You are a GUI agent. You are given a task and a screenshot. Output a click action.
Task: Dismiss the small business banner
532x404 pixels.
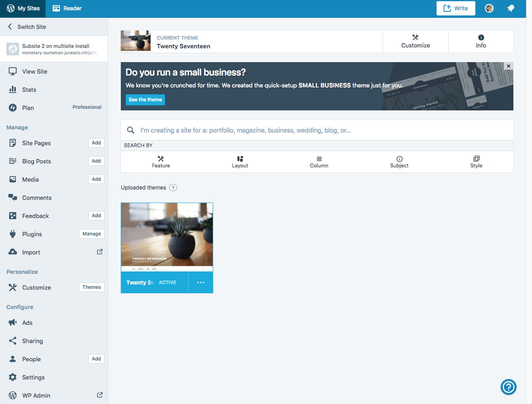pyautogui.click(x=509, y=66)
